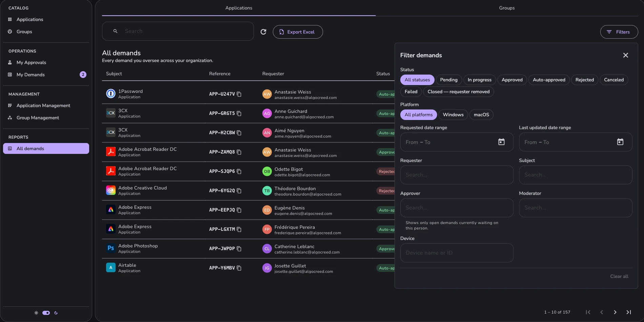Open Applications in the Catalog sidebar
Screen dimensions: 644x322
(46, 20)
